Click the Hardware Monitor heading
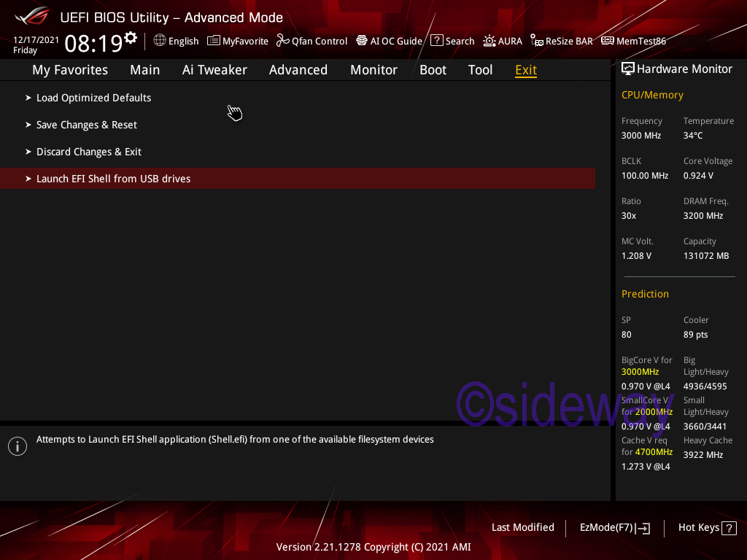Screen dimensions: 747x560 click(x=684, y=69)
